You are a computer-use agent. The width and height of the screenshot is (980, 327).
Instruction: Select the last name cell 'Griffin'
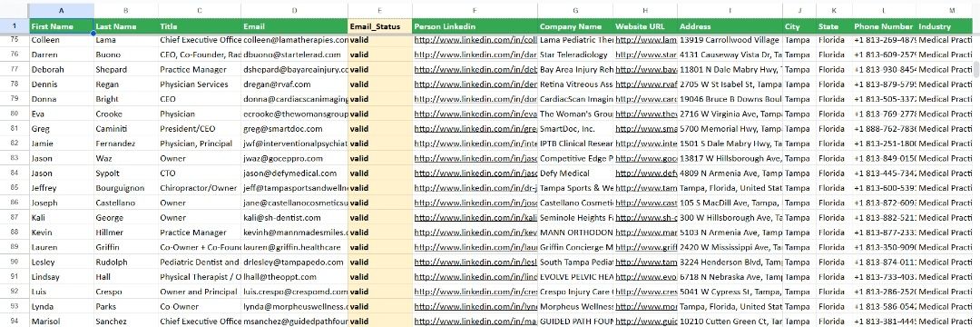click(x=125, y=248)
